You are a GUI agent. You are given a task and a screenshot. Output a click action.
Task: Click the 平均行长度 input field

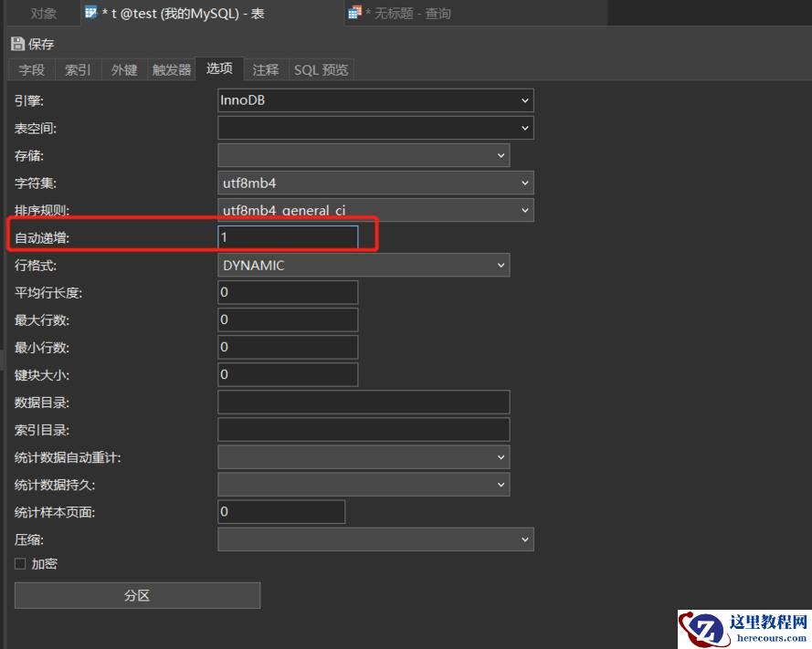pyautogui.click(x=288, y=292)
